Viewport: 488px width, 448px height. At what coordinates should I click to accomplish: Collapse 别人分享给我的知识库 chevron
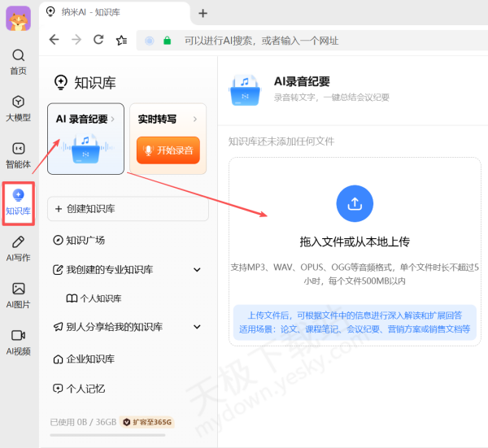(x=197, y=327)
